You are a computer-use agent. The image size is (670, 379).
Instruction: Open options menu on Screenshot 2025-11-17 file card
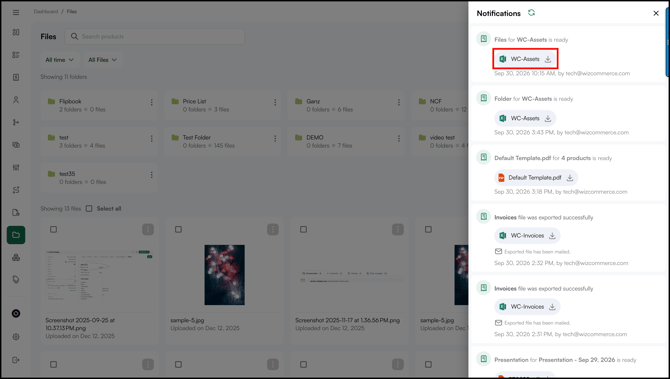coord(397,229)
